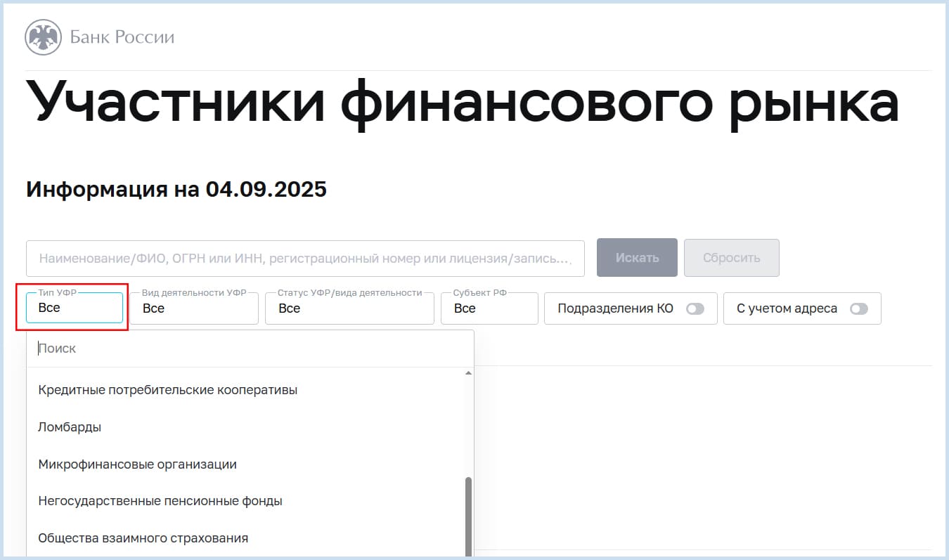Choose Общества взаимного страхования option
The image size is (949, 560).
tap(143, 538)
